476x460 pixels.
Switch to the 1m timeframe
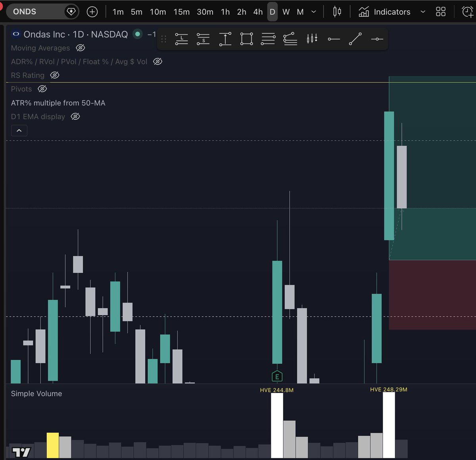(118, 12)
